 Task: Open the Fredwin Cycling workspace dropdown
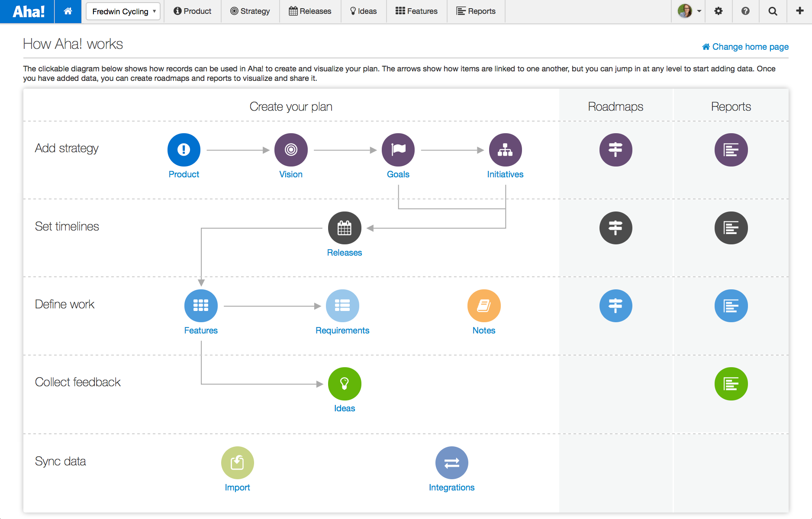[x=122, y=11]
